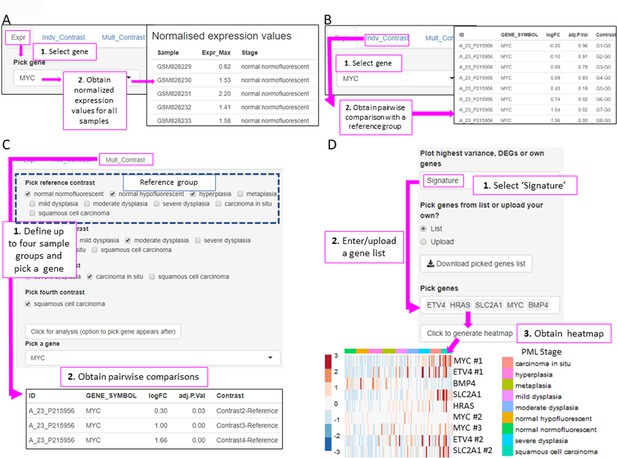The height and width of the screenshot is (458, 617).
Task: Click the MYC gene tag in Pick genes
Action: pos(515,305)
